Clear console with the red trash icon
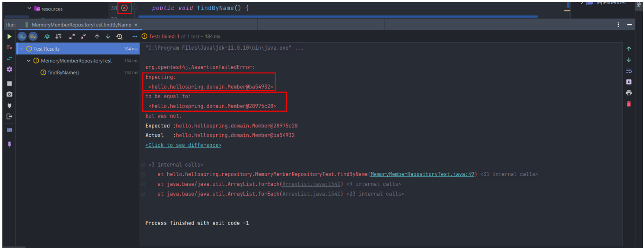 [x=628, y=104]
